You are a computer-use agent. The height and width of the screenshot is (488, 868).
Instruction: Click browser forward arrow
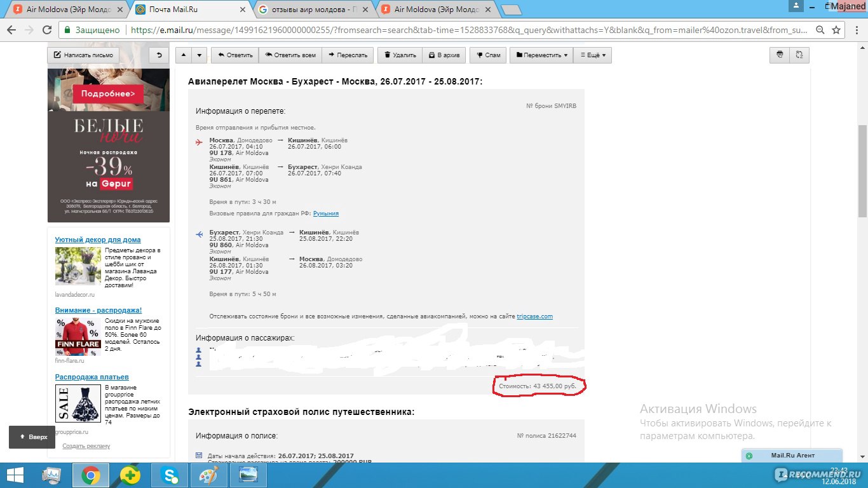(29, 30)
